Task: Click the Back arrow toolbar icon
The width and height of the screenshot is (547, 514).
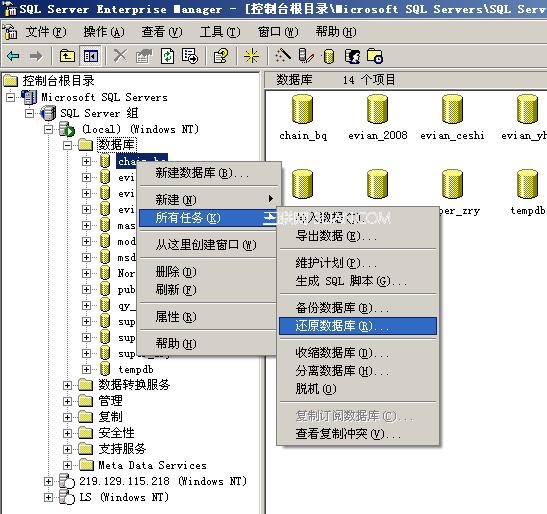Action: pyautogui.click(x=13, y=56)
